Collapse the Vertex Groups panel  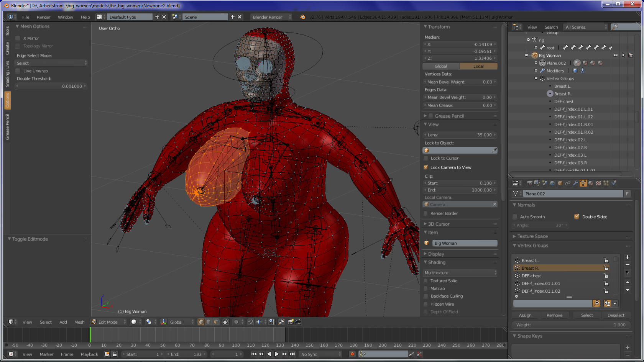click(514, 246)
